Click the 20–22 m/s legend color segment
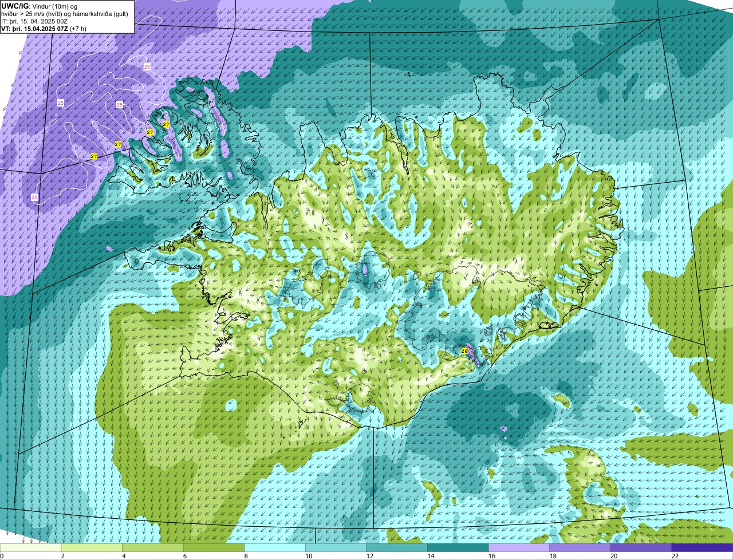Screen dimensions: 733x560 pos(641,548)
